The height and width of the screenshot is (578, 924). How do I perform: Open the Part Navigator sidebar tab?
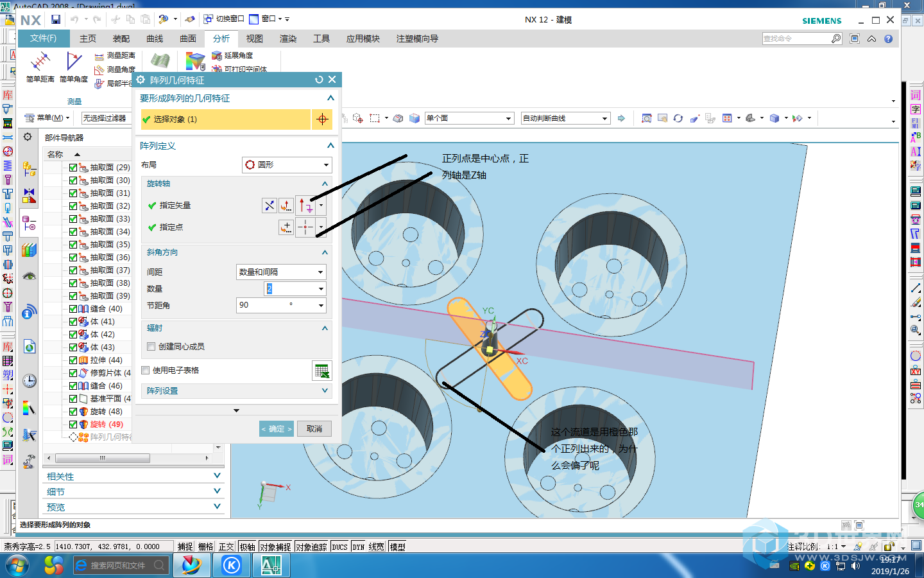point(29,223)
